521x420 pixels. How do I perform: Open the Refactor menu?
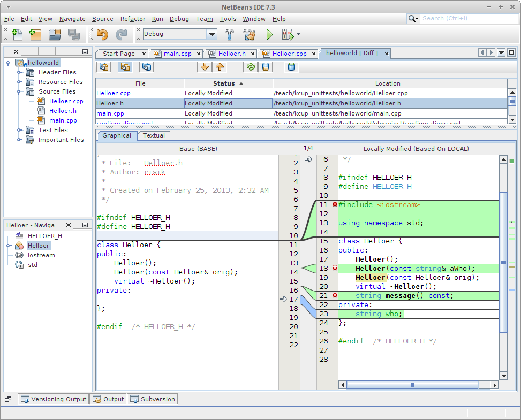click(133, 19)
